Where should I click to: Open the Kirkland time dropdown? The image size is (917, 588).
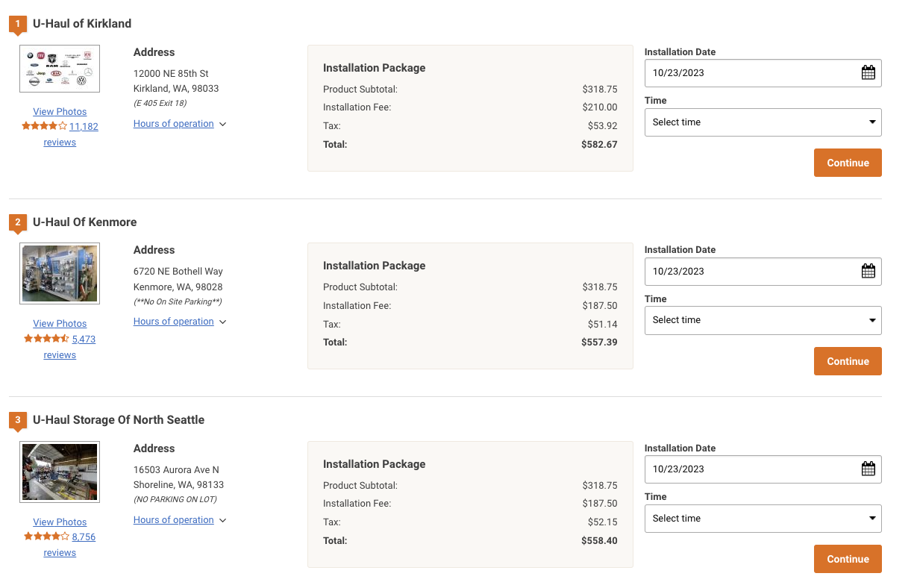[x=763, y=122]
